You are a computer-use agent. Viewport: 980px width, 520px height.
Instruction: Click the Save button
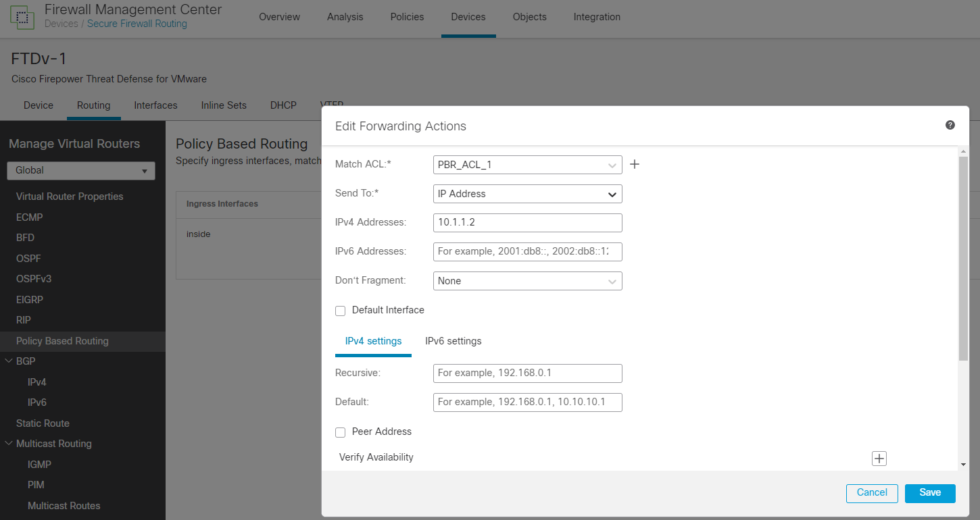(x=930, y=493)
